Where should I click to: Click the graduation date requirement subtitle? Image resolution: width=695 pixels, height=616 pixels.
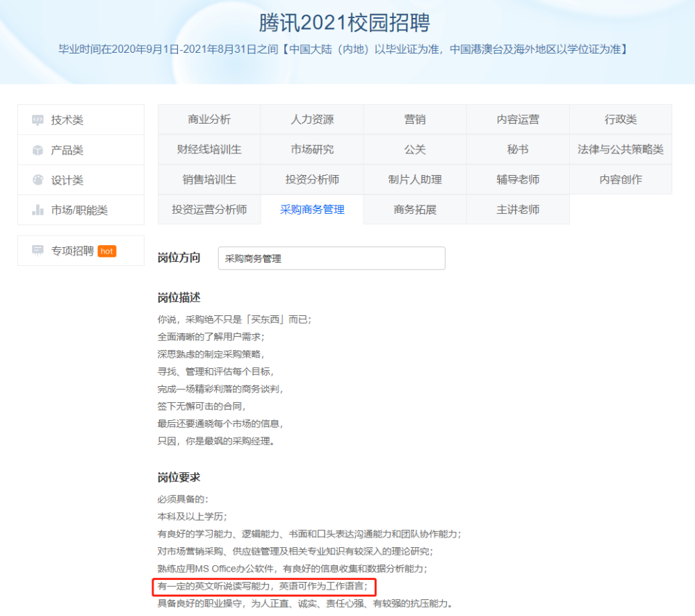pyautogui.click(x=343, y=49)
